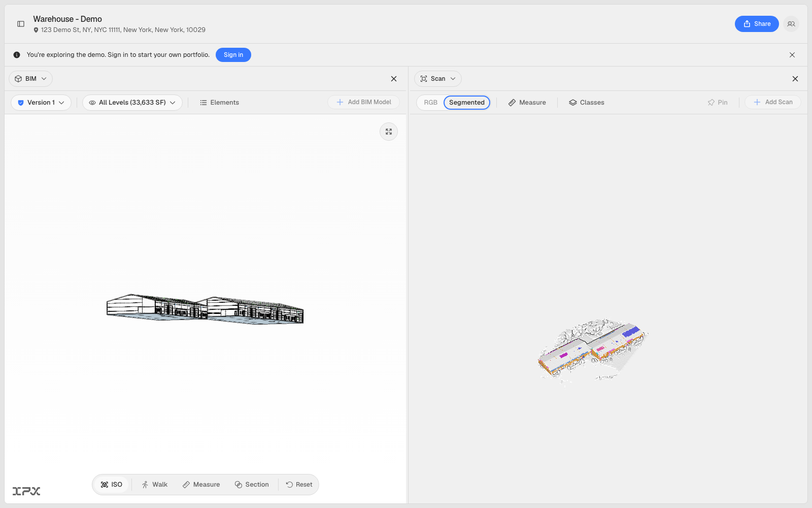Reset the BIM view
Image resolution: width=812 pixels, height=508 pixels.
point(299,485)
